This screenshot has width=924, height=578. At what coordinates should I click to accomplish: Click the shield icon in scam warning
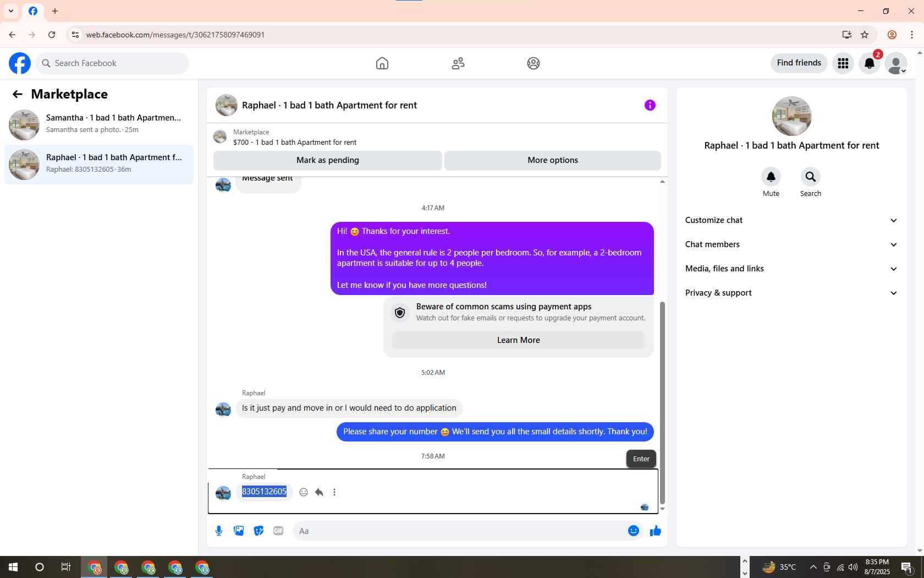[400, 313]
